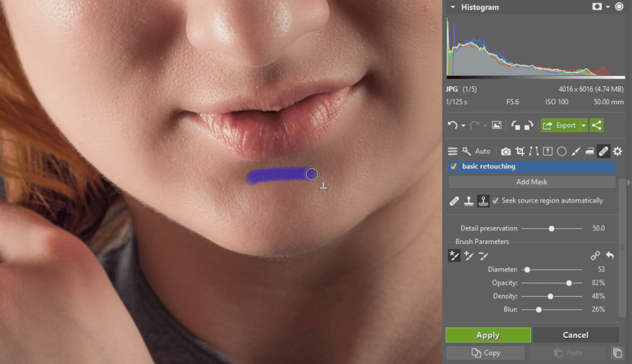Toggle the brush parameter link icon

click(595, 255)
